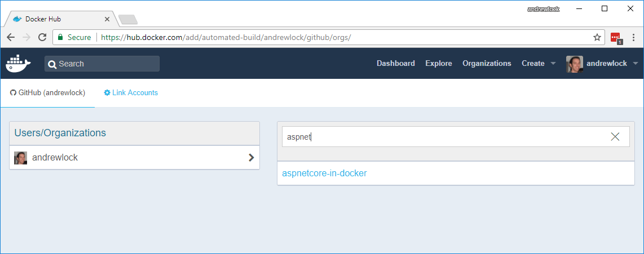Click the andrewlock avatar in the top navigation

[x=574, y=64]
